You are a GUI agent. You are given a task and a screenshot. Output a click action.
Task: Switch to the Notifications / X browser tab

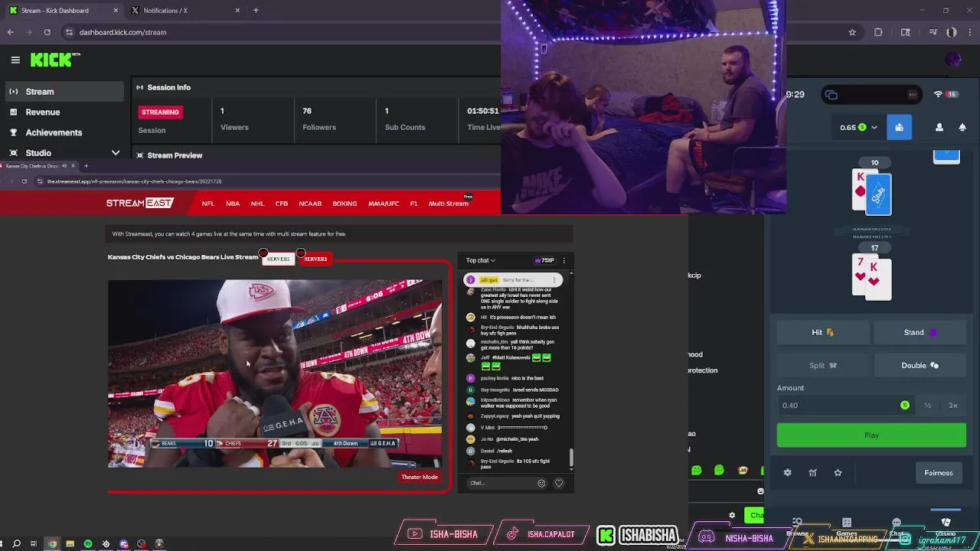184,11
